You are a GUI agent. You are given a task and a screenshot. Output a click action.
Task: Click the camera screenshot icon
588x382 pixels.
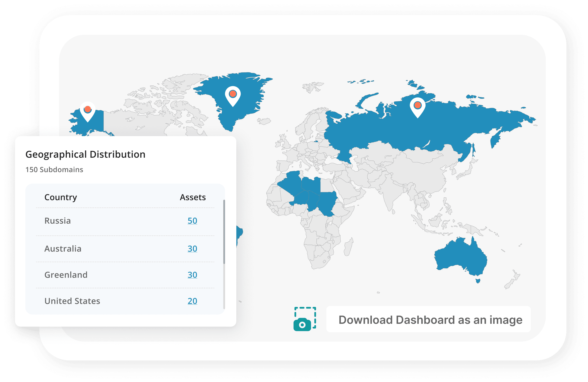click(x=305, y=319)
